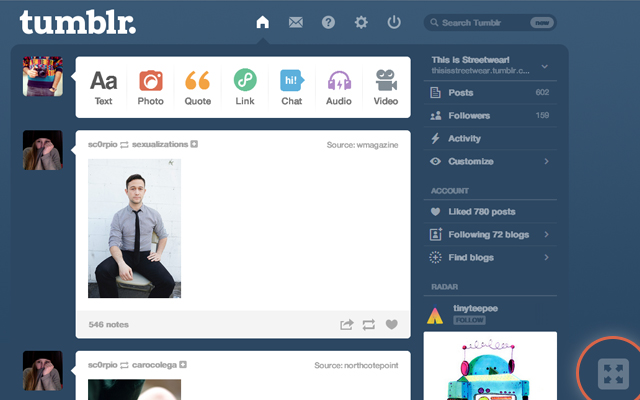Open Activity in the sidebar
The width and height of the screenshot is (640, 400).
pyautogui.click(x=490, y=138)
